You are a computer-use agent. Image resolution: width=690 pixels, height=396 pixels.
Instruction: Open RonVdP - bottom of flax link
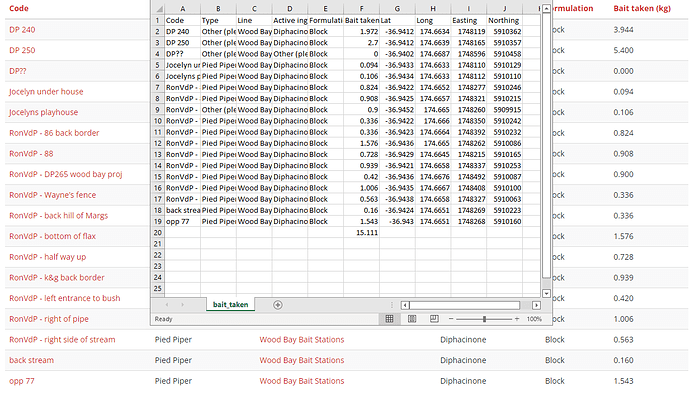pyautogui.click(x=52, y=236)
